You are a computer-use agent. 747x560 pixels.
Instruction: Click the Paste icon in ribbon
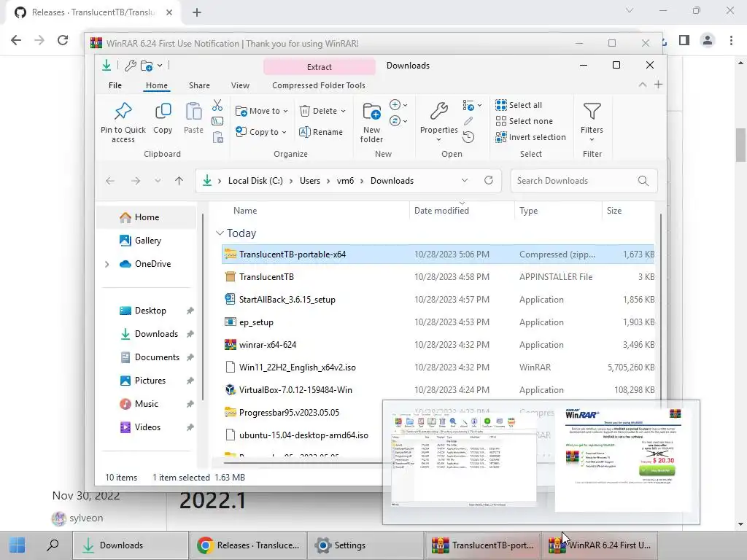pos(193,112)
